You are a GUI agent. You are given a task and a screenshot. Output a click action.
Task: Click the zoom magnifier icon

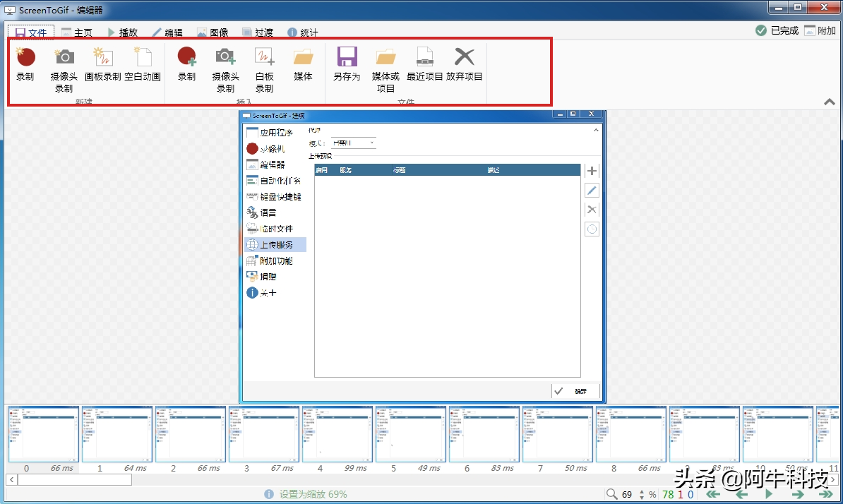tap(612, 494)
